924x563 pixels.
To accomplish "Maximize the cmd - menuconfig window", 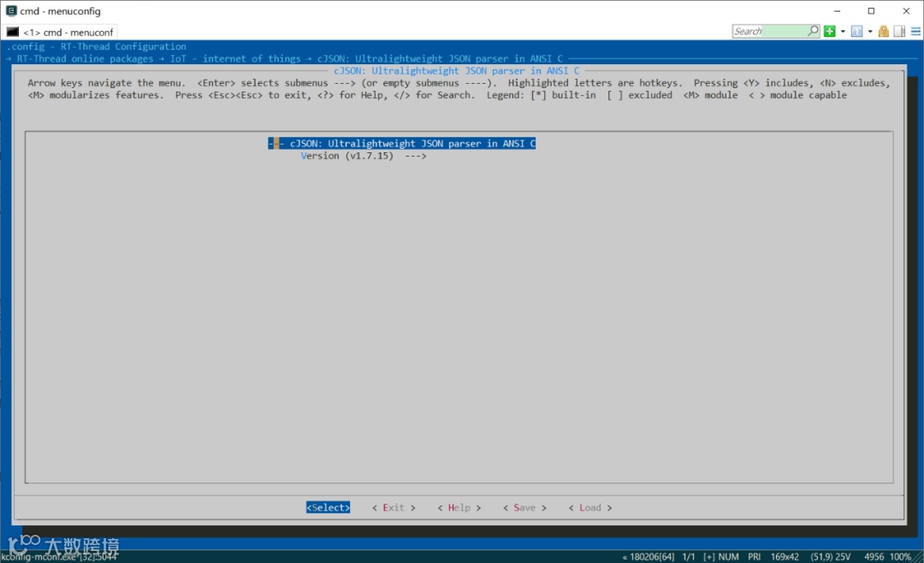I will pos(871,10).
